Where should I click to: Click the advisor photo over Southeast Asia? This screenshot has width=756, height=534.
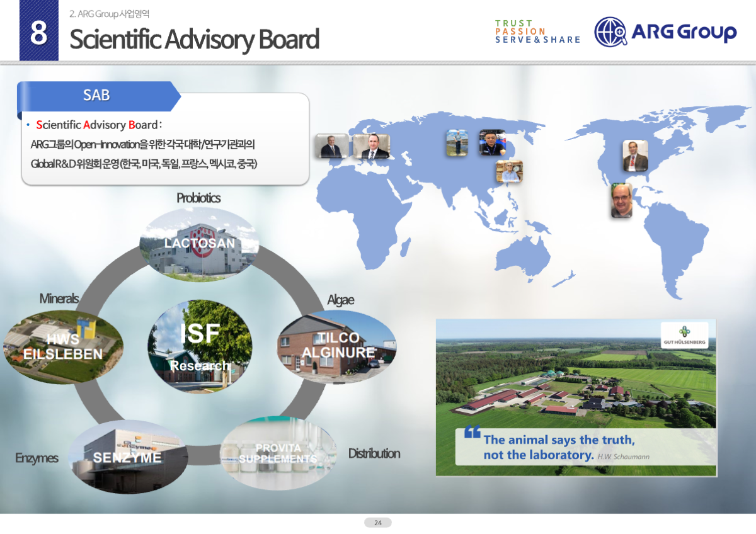point(508,171)
